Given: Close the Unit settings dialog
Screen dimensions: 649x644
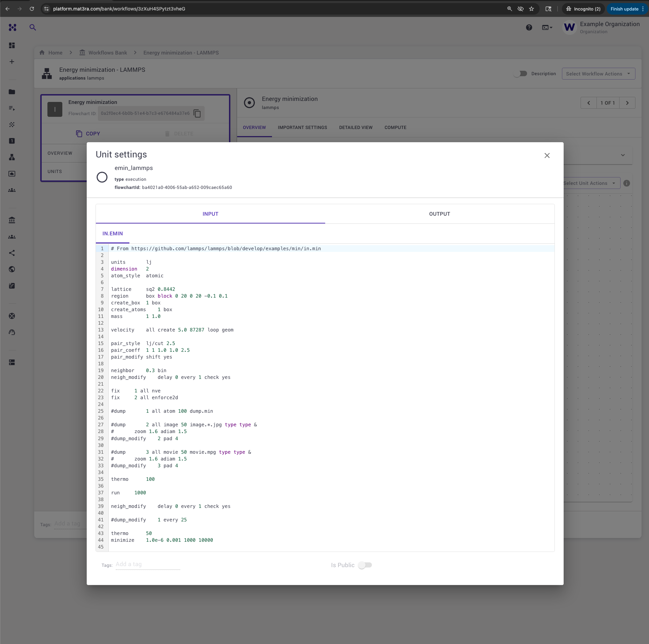Looking at the screenshot, I should tap(547, 155).
